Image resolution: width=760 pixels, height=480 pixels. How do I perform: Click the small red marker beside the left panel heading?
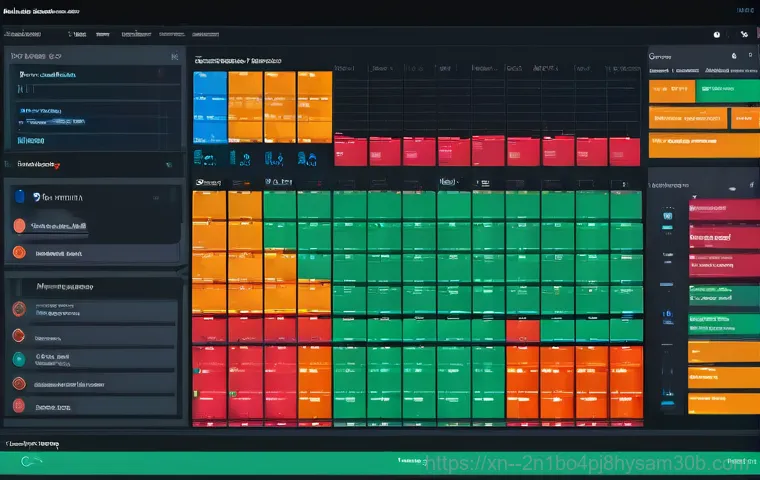(56, 163)
